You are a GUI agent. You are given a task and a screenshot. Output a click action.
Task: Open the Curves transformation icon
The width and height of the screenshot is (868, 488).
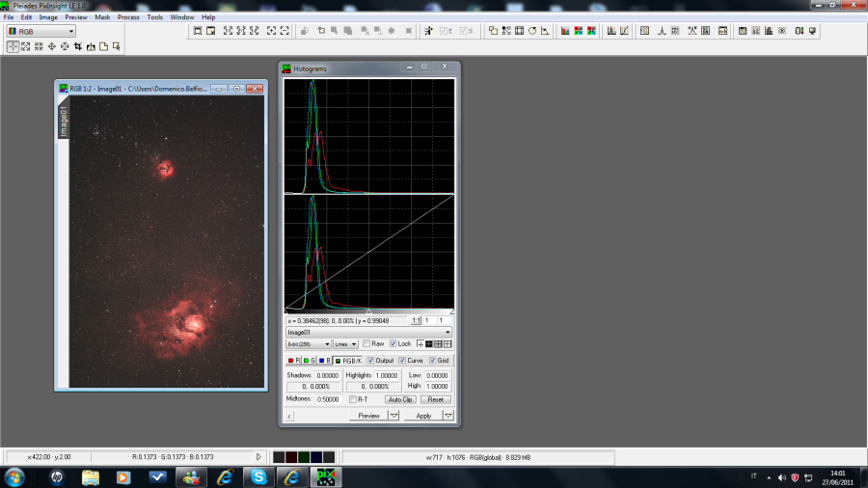[x=624, y=31]
